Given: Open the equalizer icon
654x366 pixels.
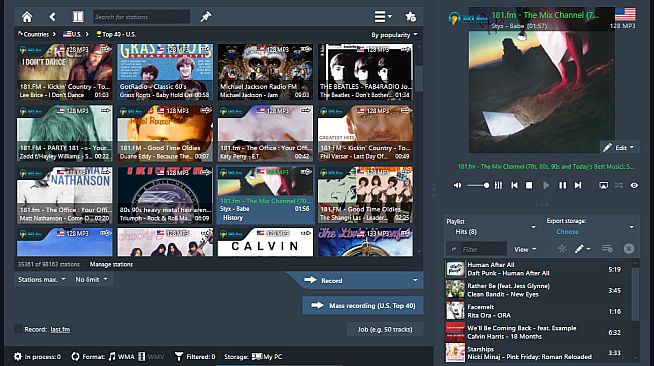Looking at the screenshot, I should [x=498, y=185].
